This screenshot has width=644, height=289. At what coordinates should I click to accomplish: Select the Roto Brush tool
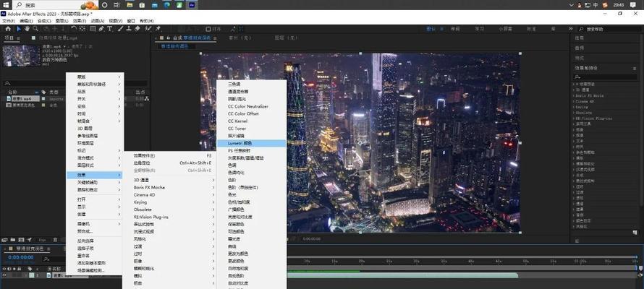148,29
